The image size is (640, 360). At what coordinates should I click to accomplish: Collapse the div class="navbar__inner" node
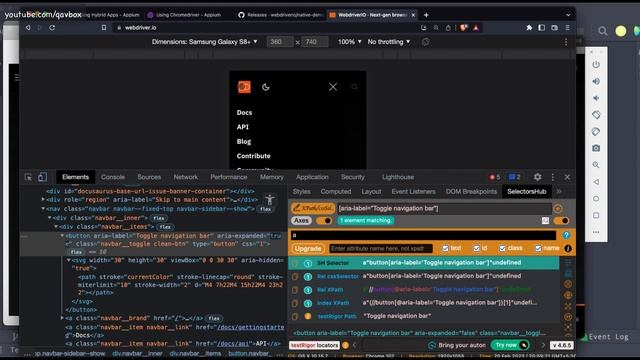click(49, 218)
